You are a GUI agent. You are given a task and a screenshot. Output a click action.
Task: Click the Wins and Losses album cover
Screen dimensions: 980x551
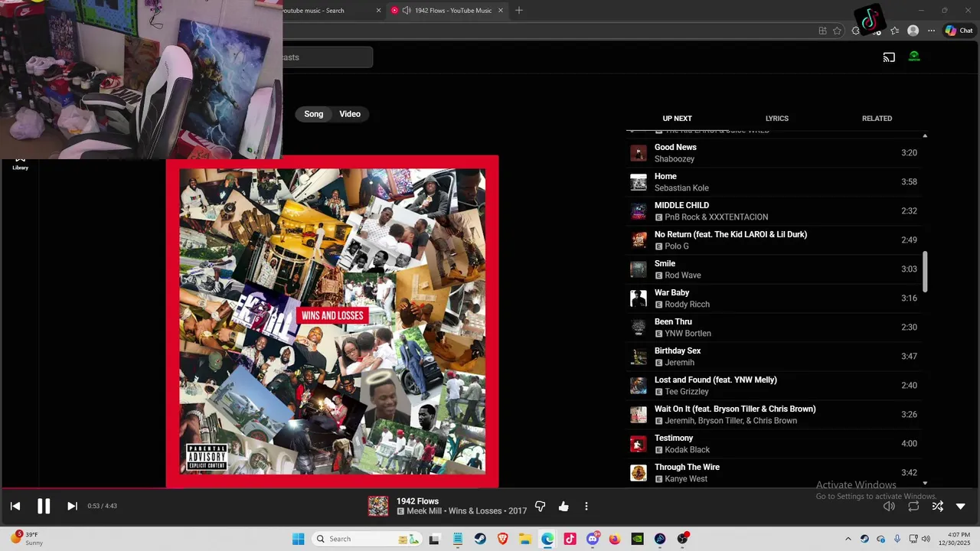[x=332, y=321]
